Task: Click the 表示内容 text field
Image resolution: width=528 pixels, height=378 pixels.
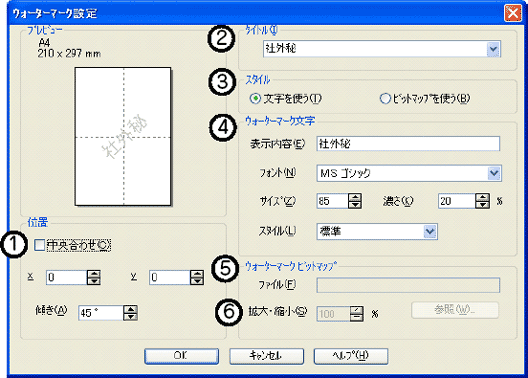Action: [x=408, y=144]
